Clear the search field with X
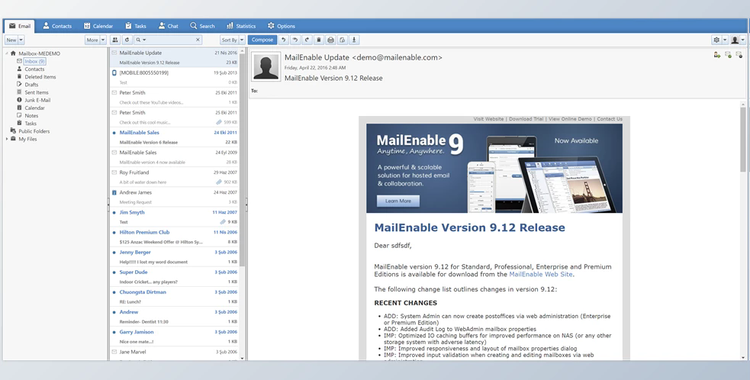Screen dimensions: 750x380 (x=198, y=40)
